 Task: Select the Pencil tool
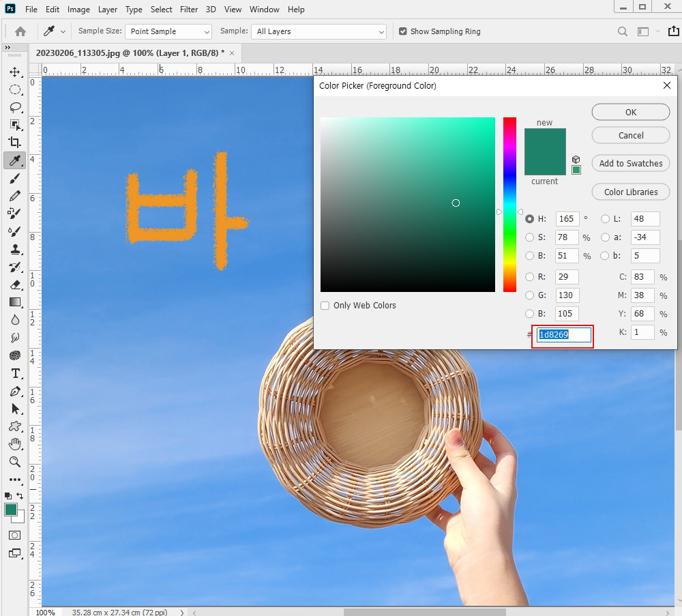pos(15,196)
